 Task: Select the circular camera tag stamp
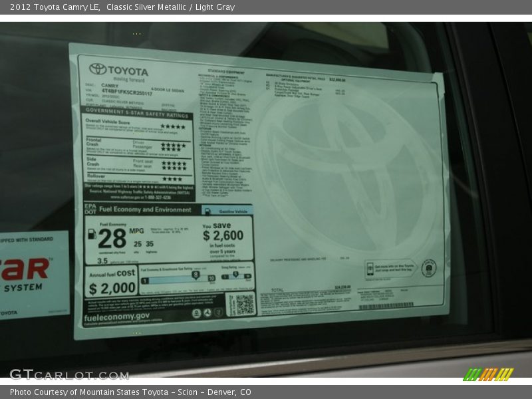(x=430, y=267)
